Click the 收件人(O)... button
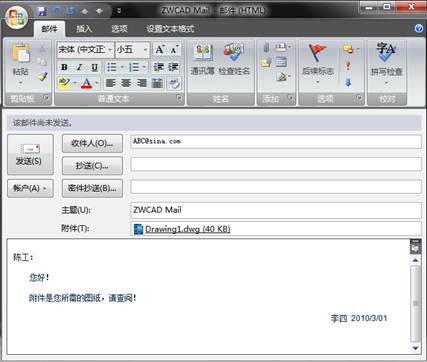The width and height of the screenshot is (427, 362). coord(92,143)
